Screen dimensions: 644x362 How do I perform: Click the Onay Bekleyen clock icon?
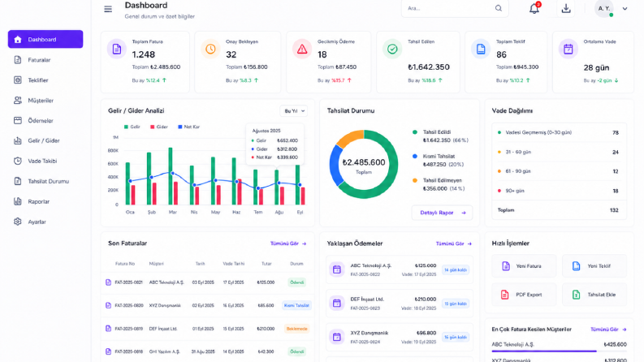coord(210,50)
